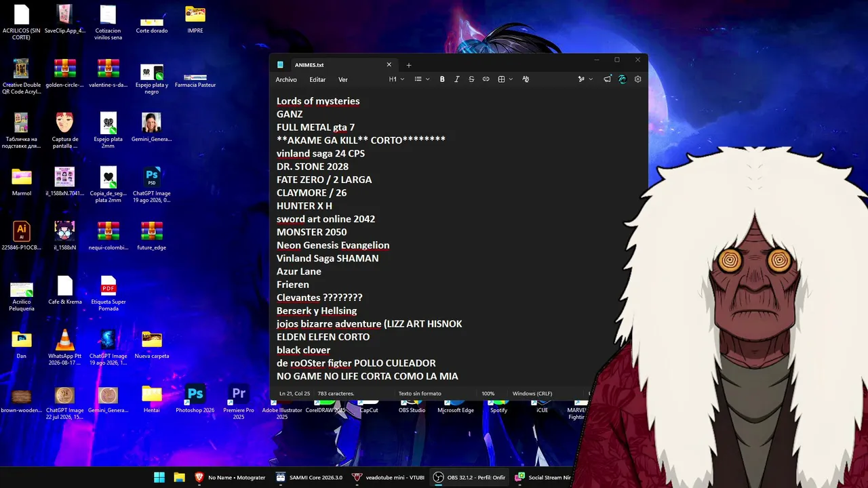Expand the list style dropdown
868x488 pixels.
(x=422, y=79)
